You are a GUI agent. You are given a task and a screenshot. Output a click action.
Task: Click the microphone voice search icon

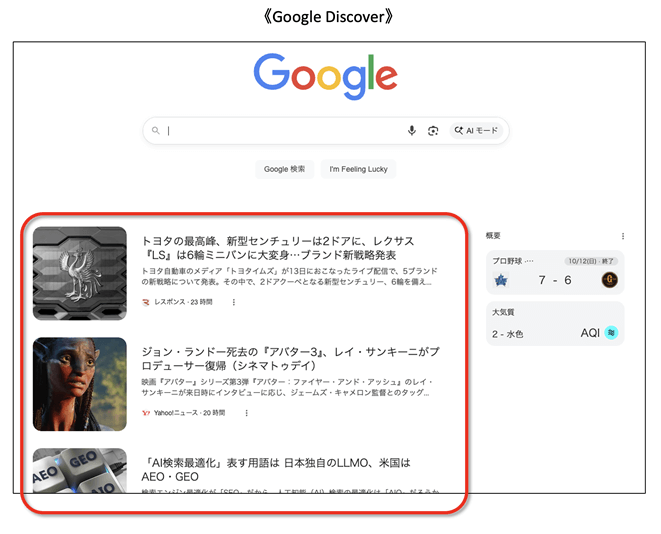coord(411,131)
